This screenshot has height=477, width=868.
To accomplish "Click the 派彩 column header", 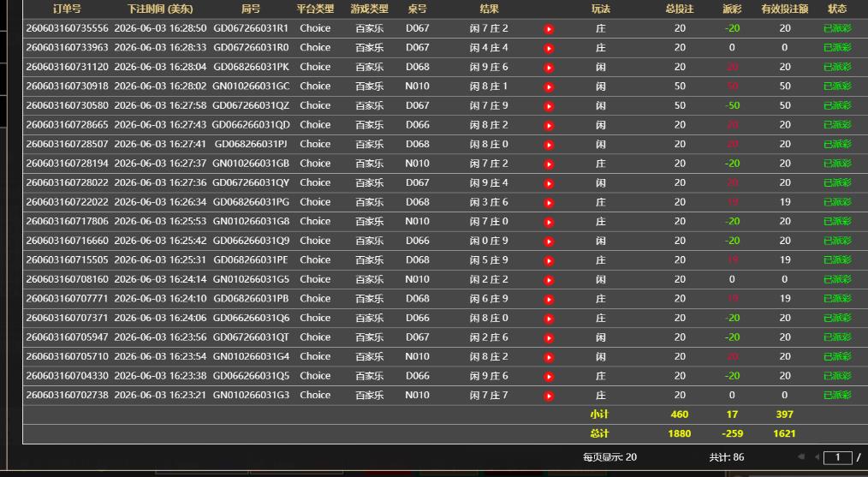I will (x=732, y=9).
